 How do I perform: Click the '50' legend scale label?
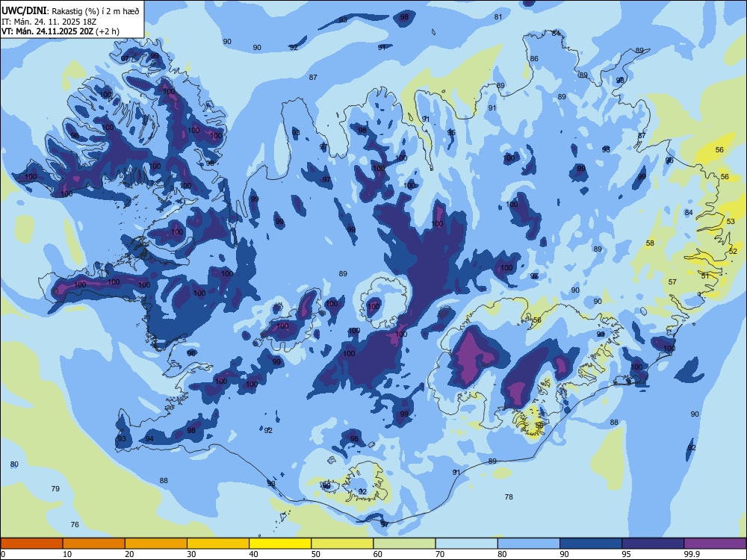tap(316, 554)
